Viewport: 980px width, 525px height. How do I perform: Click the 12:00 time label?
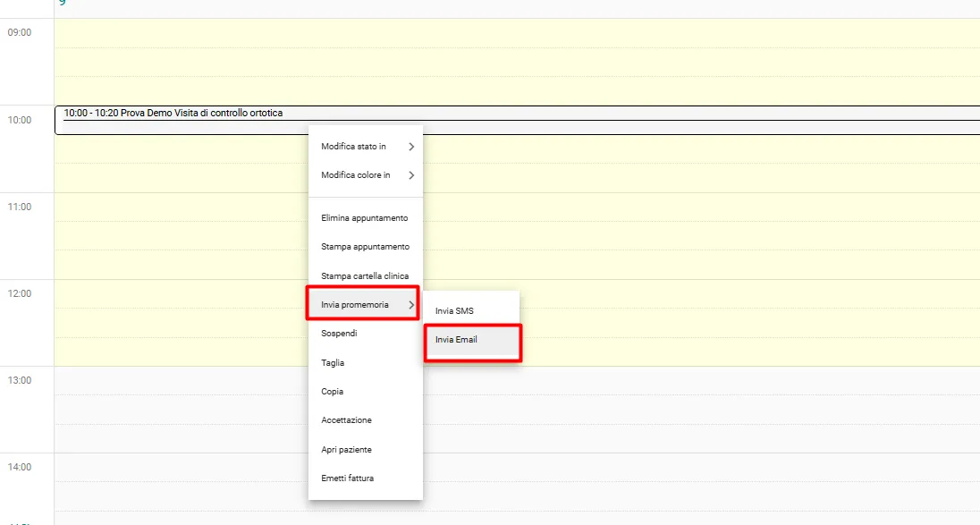20,293
